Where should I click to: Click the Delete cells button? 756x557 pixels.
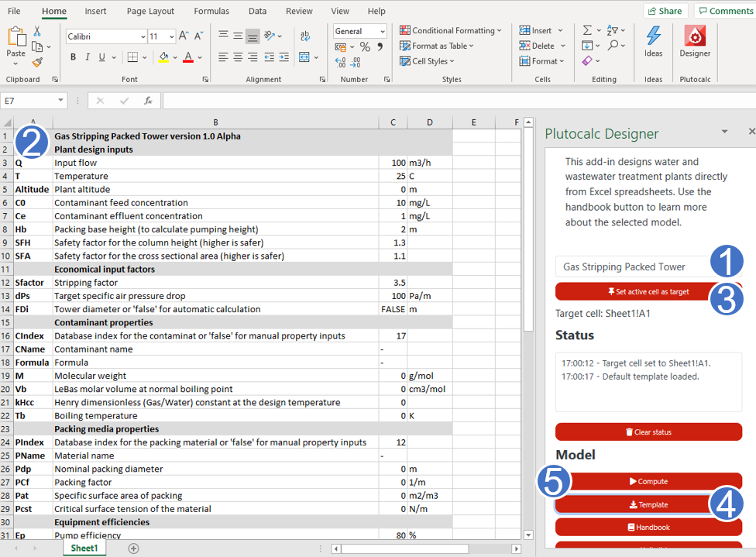point(537,46)
